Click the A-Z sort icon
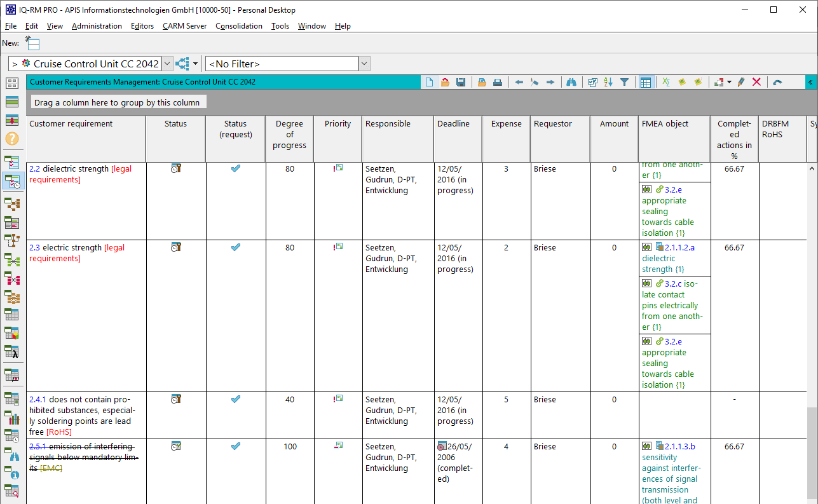The height and width of the screenshot is (504, 818). tap(608, 82)
